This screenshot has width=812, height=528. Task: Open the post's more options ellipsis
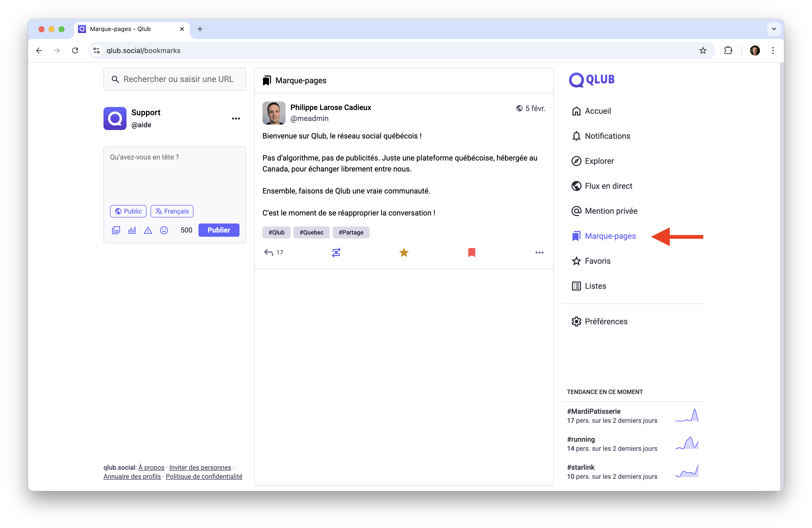tap(539, 252)
